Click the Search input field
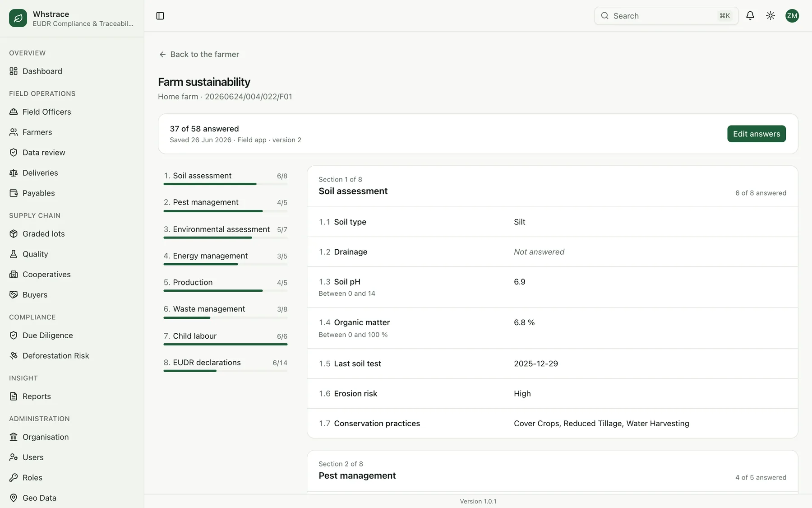 666,16
